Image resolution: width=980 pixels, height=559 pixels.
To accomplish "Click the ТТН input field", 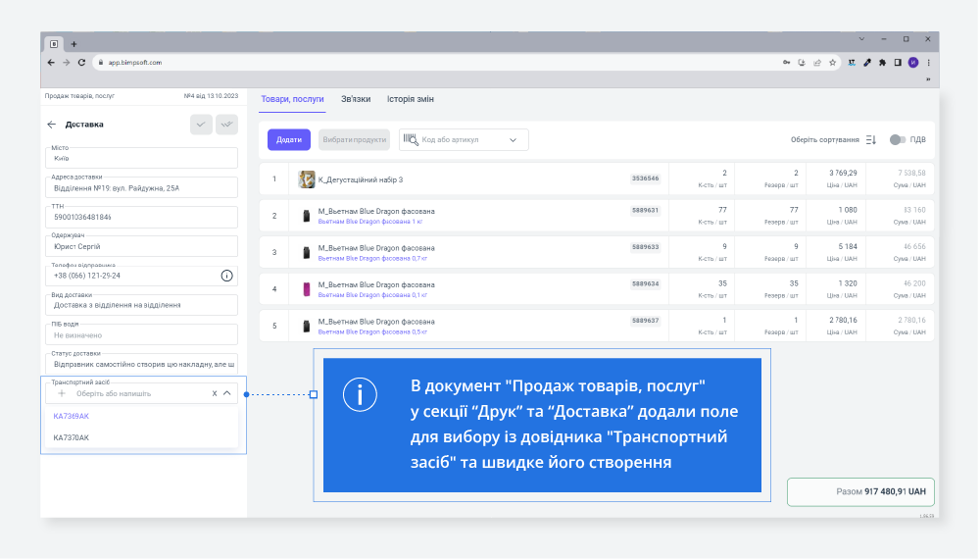I will 142,217.
